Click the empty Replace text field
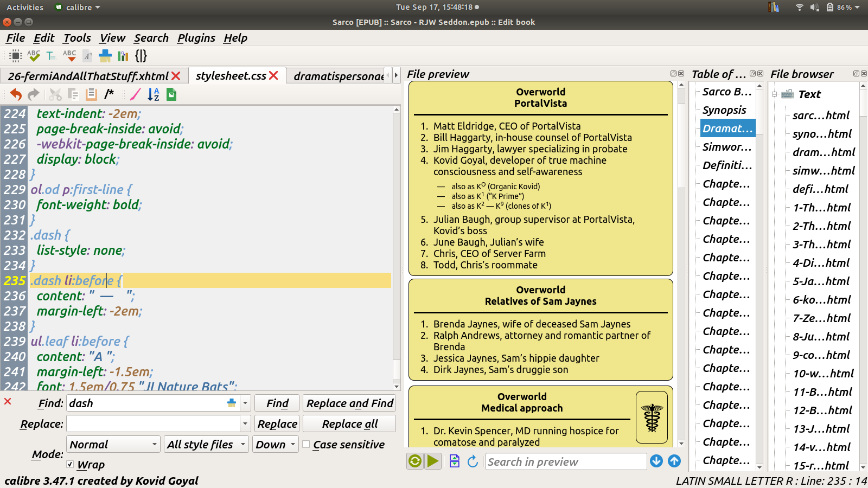868x488 pixels. 153,423
